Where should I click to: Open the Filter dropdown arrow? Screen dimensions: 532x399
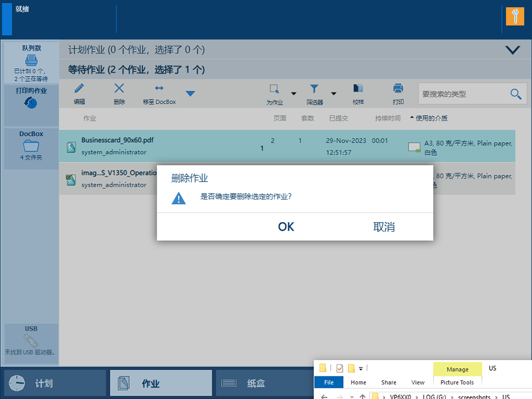click(334, 94)
